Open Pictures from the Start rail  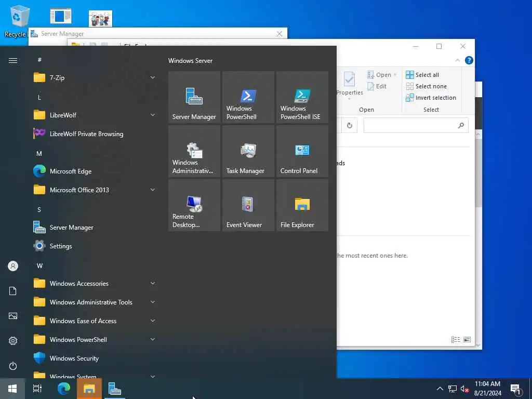coord(13,316)
